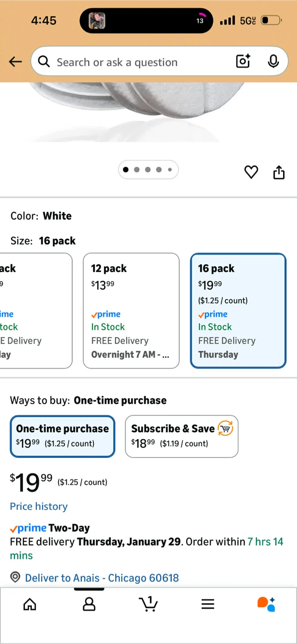Open the shopping cart
Viewport: 297px width, 644px height.
148,604
